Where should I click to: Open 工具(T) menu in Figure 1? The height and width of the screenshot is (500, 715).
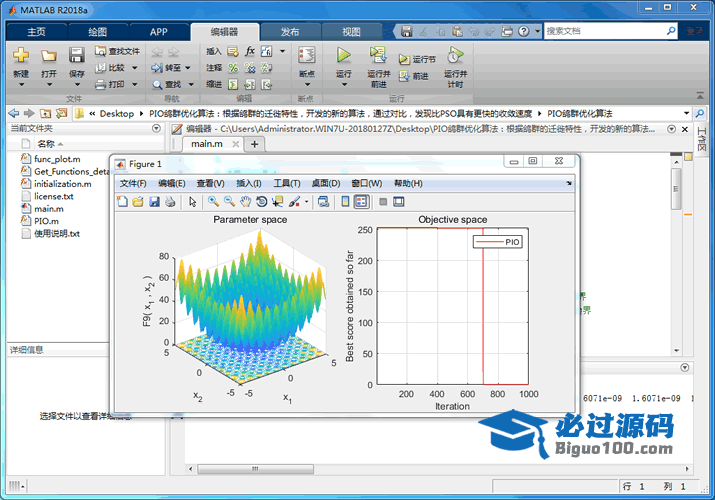pyautogui.click(x=287, y=183)
